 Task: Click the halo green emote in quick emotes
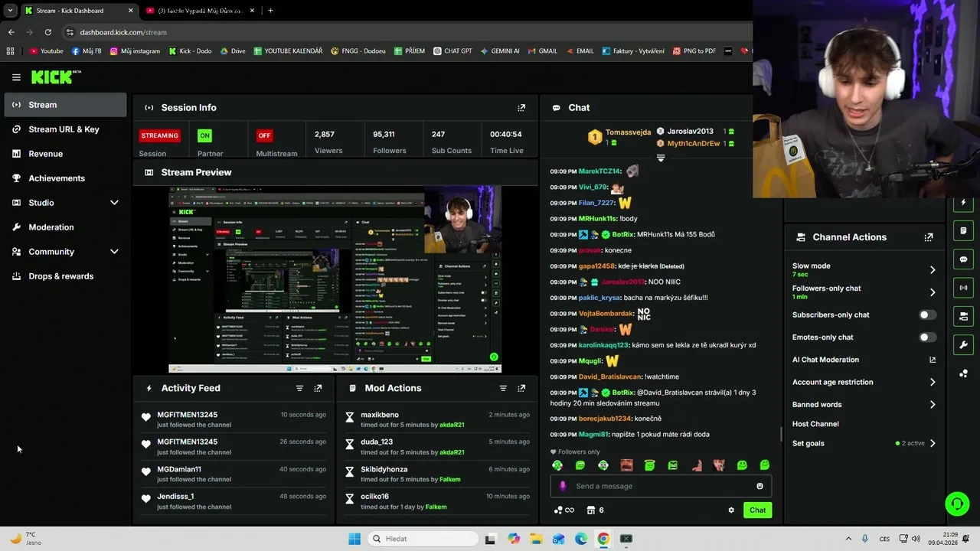649,465
